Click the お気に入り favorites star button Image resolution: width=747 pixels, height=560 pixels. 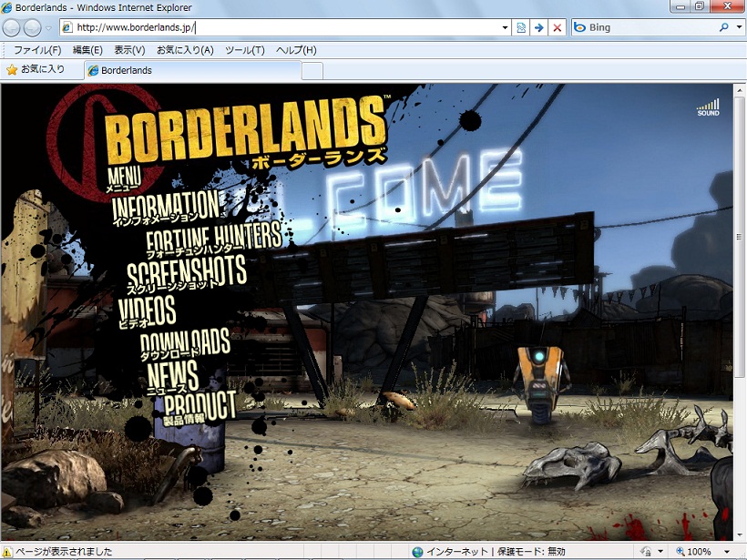36,69
